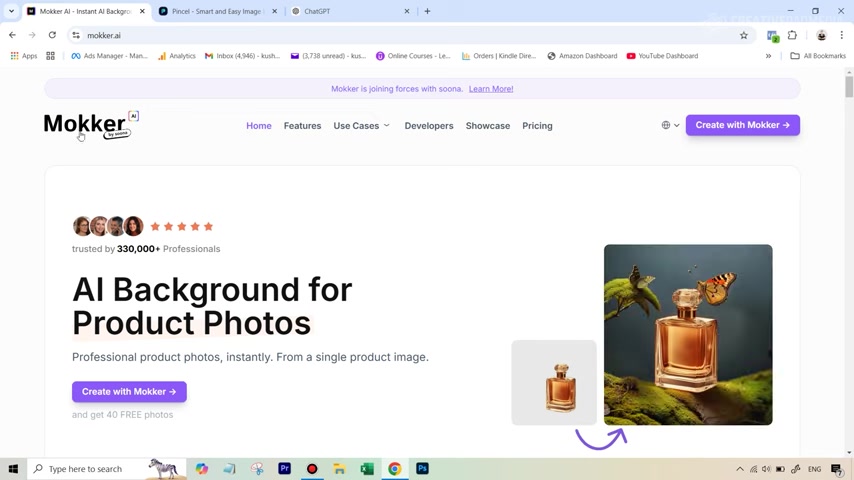Go to Home in site navigation
Image resolution: width=854 pixels, height=480 pixels.
[x=259, y=126]
